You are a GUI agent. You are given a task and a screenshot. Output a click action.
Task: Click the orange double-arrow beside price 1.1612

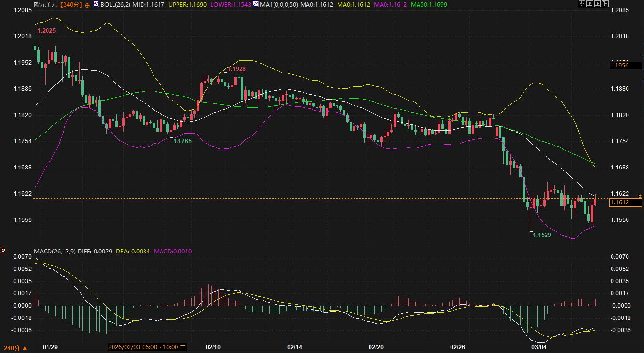640,196
